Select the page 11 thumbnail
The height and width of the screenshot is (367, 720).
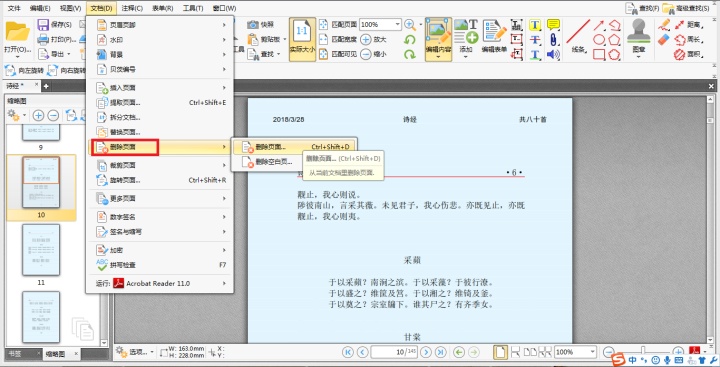pos(41,250)
